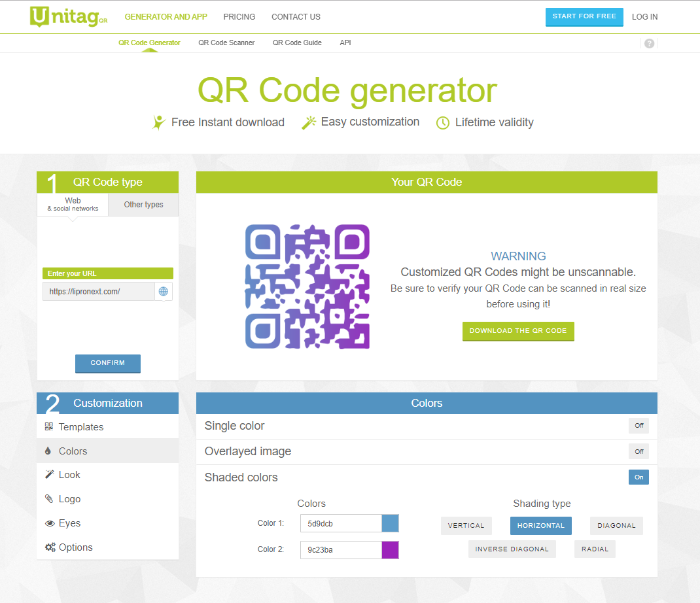Image resolution: width=700 pixels, height=603 pixels.
Task: Expand the Overlayed image row
Action: 427,451
